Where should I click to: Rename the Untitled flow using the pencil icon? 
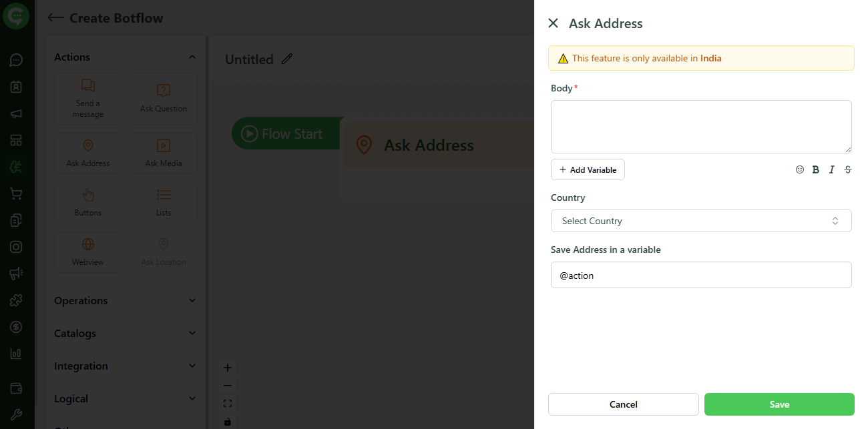287,59
